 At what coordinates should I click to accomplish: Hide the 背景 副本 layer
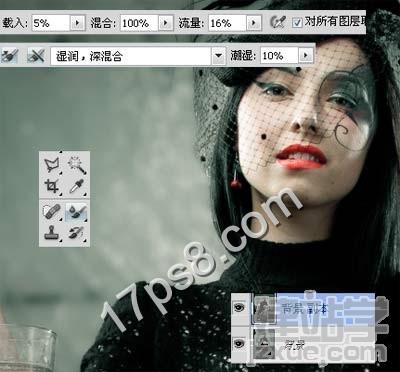pos(239,307)
